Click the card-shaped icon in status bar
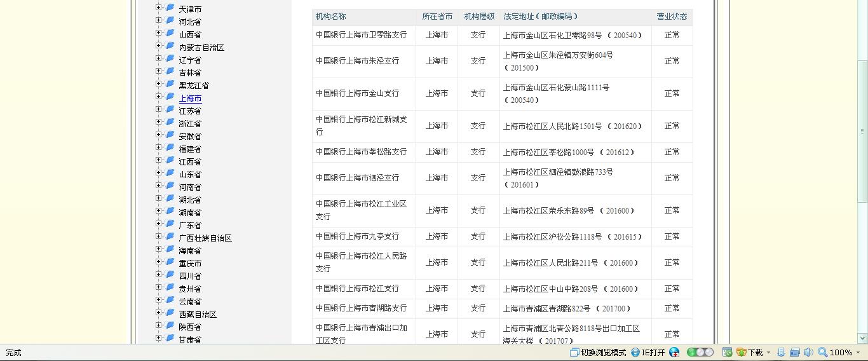This screenshot has width=868, height=361. pyautogui.click(x=794, y=352)
